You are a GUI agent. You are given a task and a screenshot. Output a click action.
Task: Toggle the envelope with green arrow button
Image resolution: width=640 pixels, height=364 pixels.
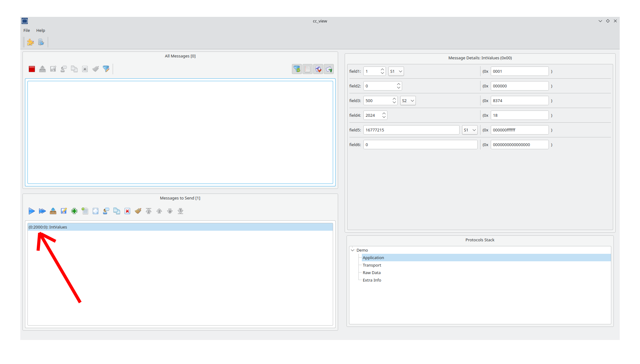coord(329,69)
